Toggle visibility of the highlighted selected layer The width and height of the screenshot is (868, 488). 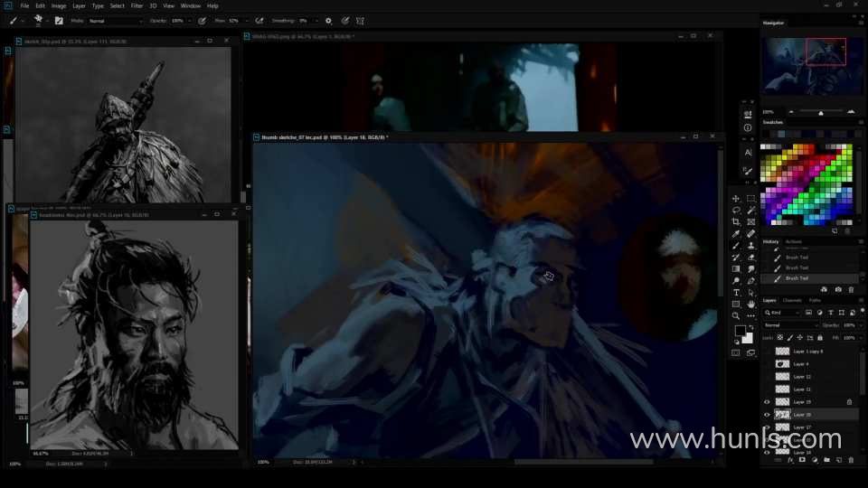(767, 415)
